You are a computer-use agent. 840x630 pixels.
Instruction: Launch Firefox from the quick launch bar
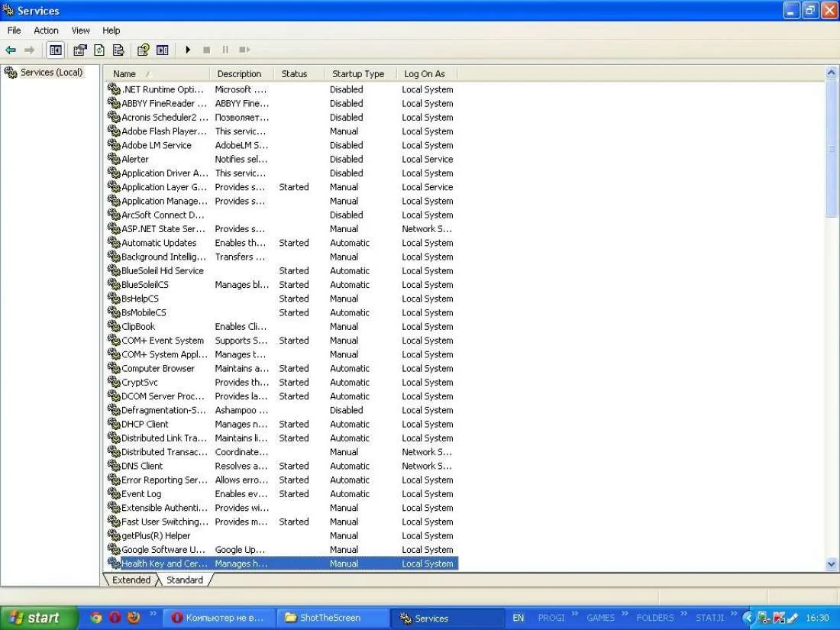click(x=134, y=618)
